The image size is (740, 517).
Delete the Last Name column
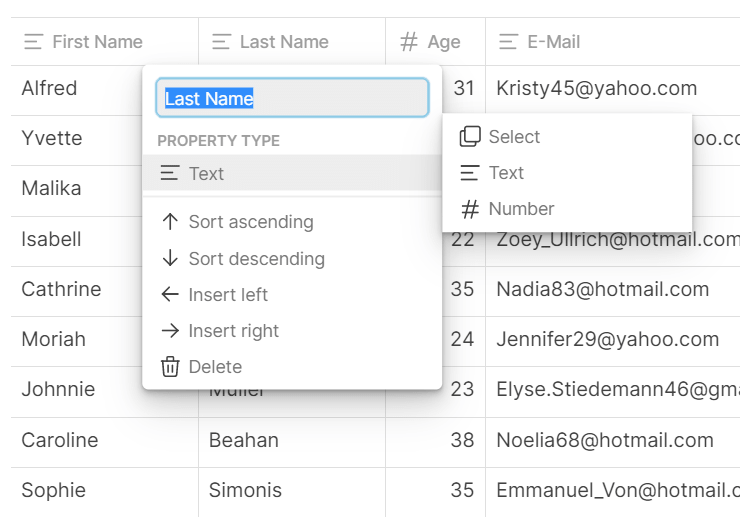point(215,367)
